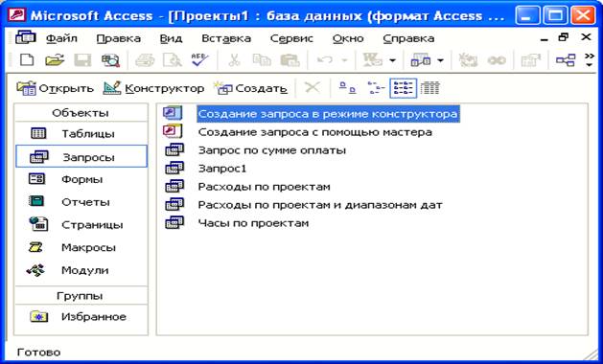Click the File search toolbar icon
The height and width of the screenshot is (364, 603).
tap(110, 60)
